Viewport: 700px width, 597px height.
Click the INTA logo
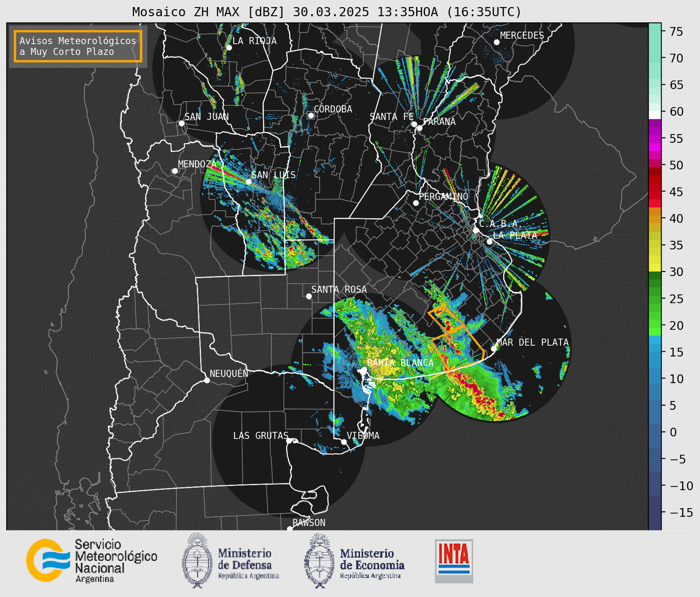(x=454, y=561)
